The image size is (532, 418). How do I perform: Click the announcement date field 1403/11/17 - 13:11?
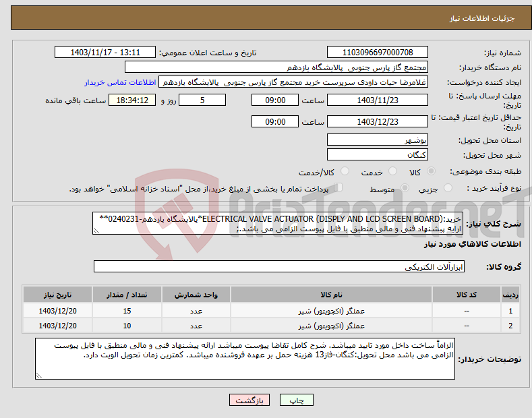tap(105, 53)
